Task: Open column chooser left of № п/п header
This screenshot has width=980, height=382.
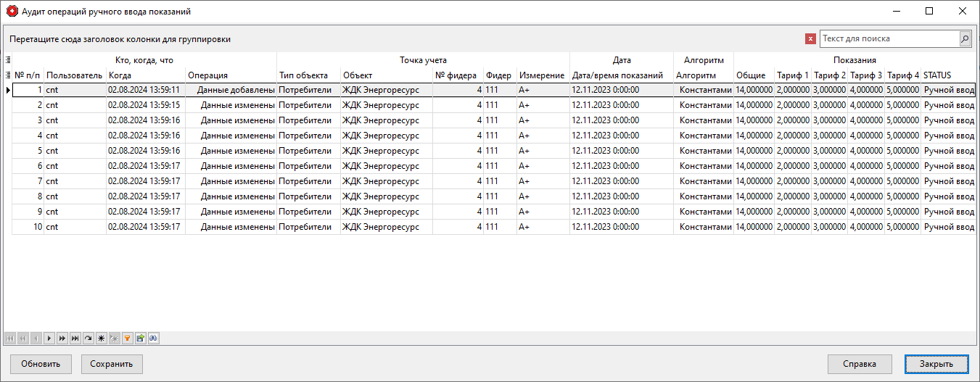Action: pyautogui.click(x=8, y=75)
